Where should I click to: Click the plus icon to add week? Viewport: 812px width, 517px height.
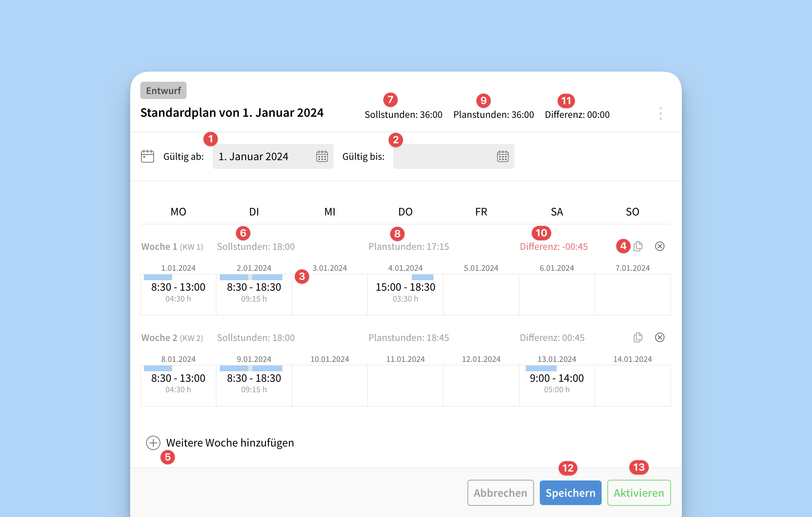(x=153, y=443)
